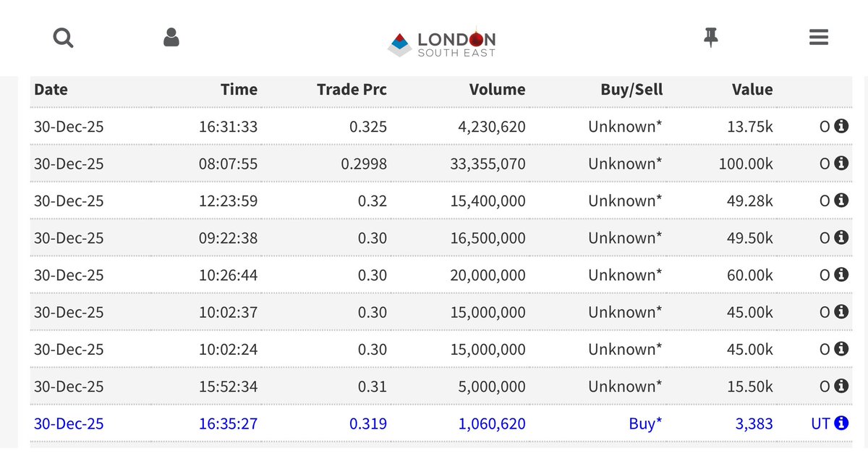
Task: Select the 1,060,620 volume cell
Action: (492, 424)
